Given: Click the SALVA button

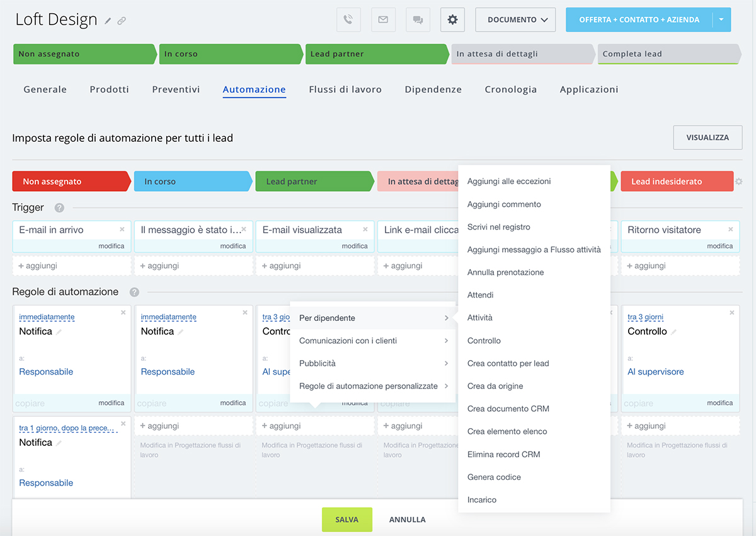Looking at the screenshot, I should click(347, 520).
